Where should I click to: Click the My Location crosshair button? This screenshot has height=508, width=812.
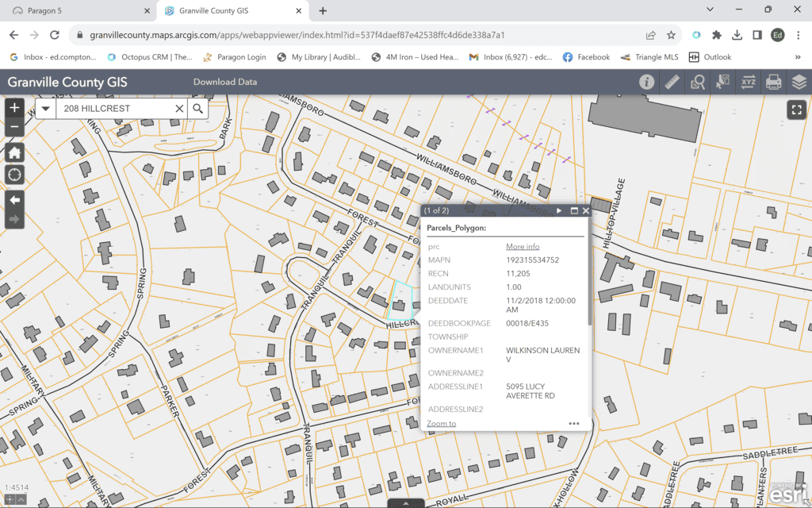[x=14, y=174]
